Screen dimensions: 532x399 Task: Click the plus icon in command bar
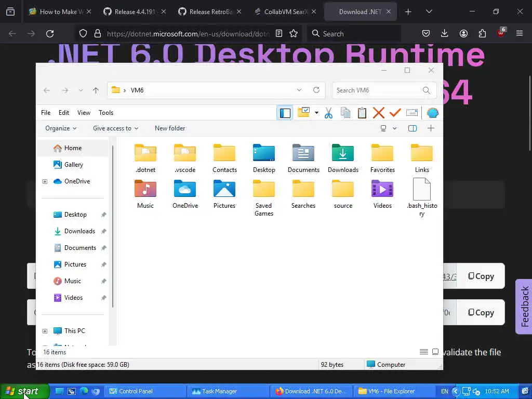coord(431,128)
